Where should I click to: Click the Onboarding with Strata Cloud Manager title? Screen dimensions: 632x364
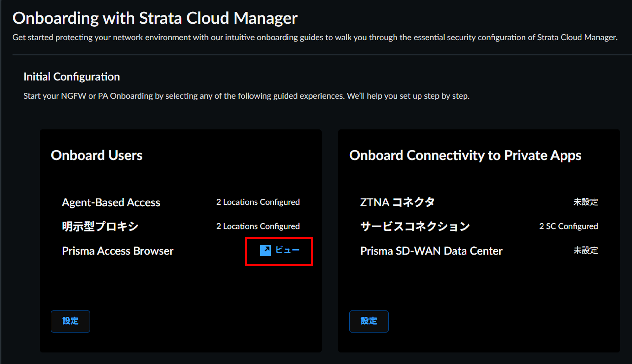coord(155,18)
